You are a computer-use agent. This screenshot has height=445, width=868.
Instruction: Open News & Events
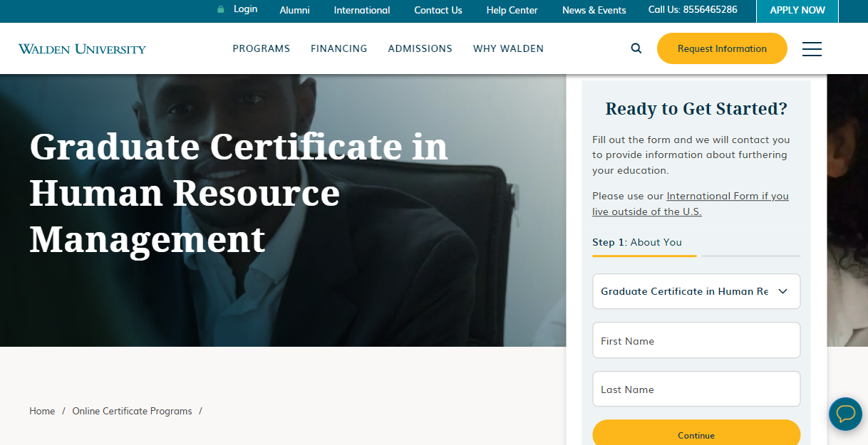tap(594, 10)
